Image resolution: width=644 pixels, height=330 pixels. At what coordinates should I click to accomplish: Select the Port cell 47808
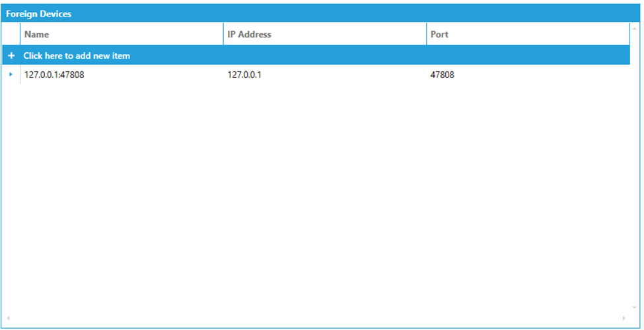[442, 75]
